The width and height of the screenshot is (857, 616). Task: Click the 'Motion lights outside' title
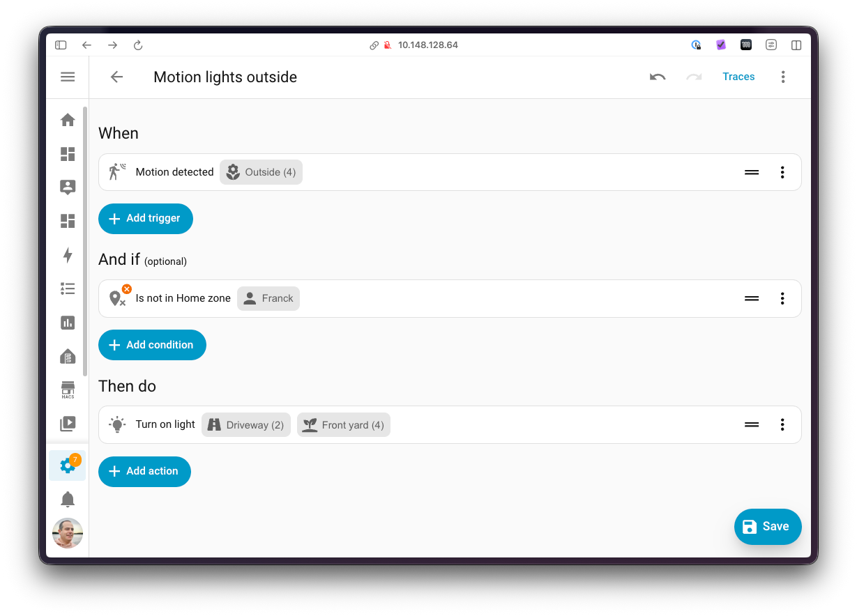[225, 77]
